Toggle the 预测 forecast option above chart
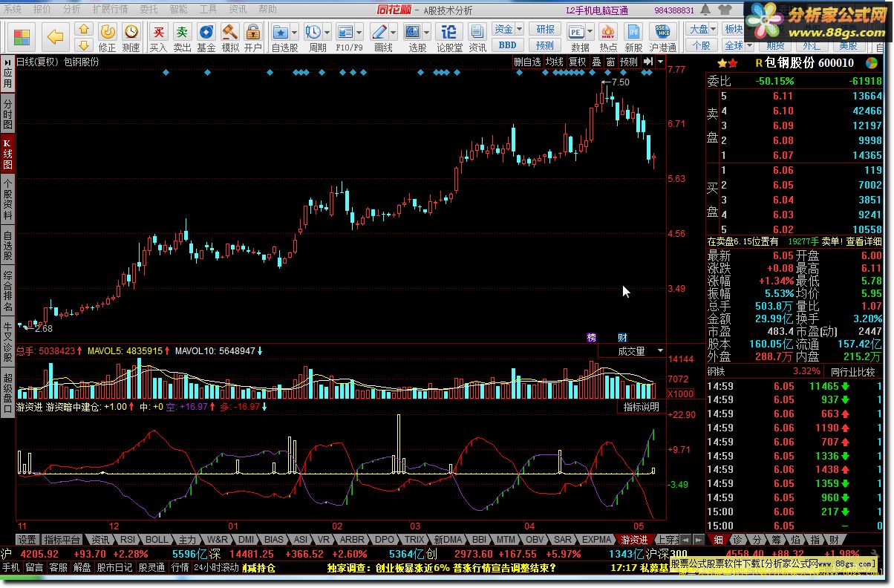The width and height of the screenshot is (894, 588). 629,62
